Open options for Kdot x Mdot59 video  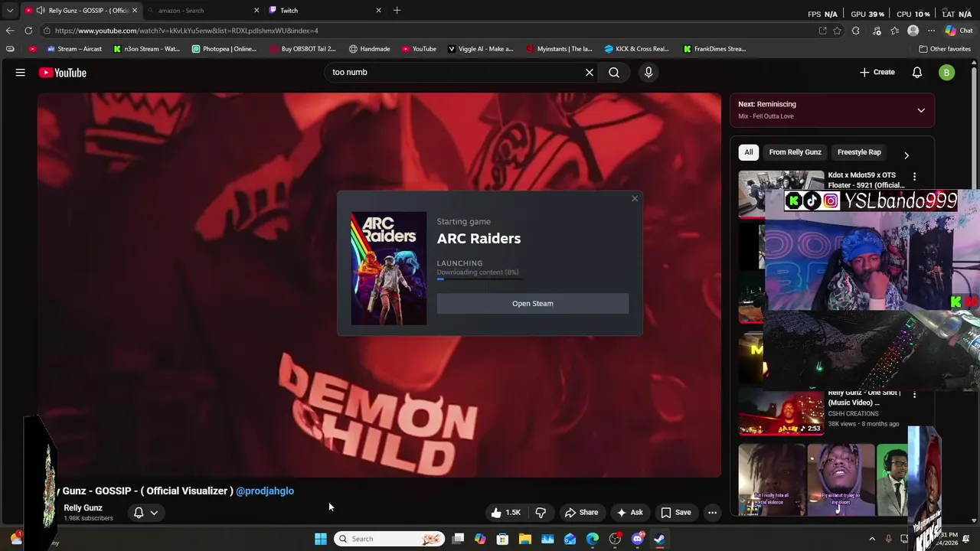(x=914, y=177)
